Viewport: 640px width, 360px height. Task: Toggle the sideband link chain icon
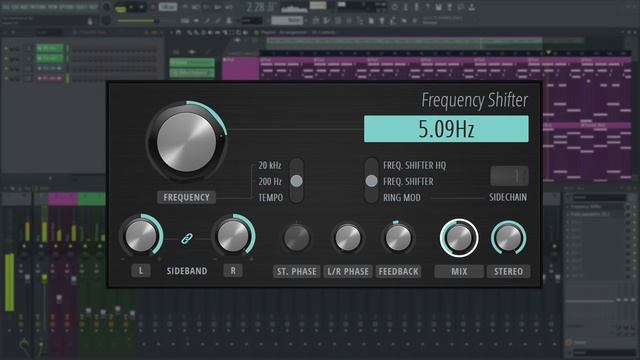point(187,238)
